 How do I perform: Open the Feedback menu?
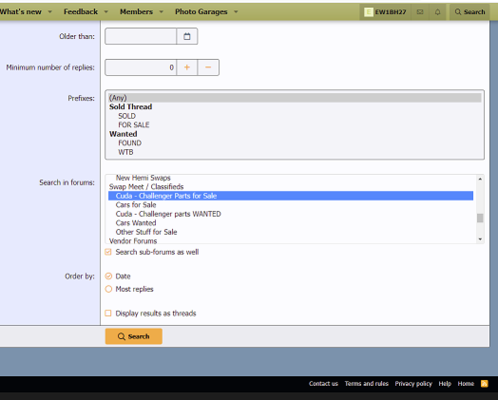81,12
